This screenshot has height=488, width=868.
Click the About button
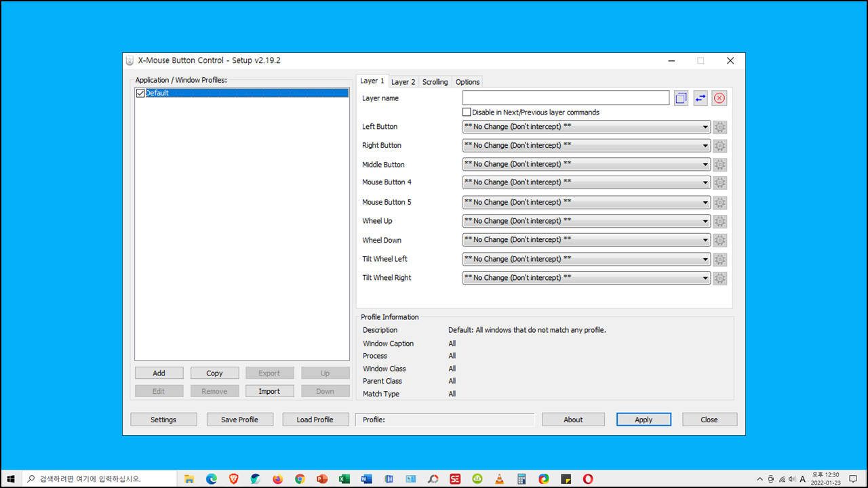pyautogui.click(x=573, y=420)
